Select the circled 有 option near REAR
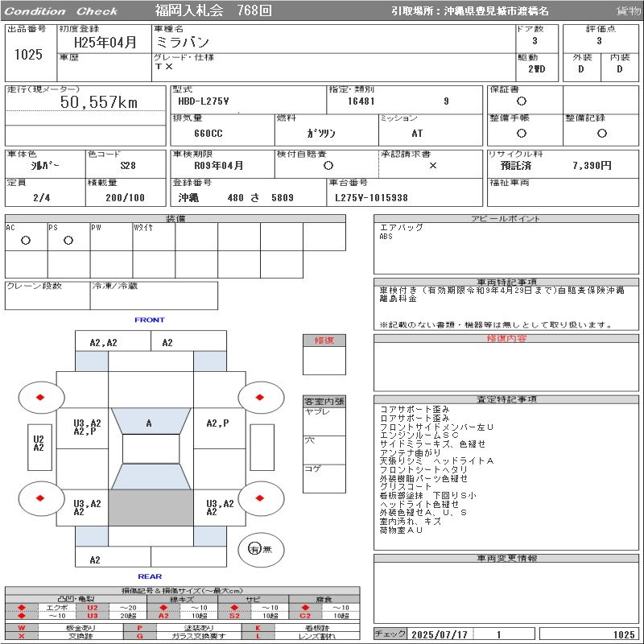 coord(254,549)
